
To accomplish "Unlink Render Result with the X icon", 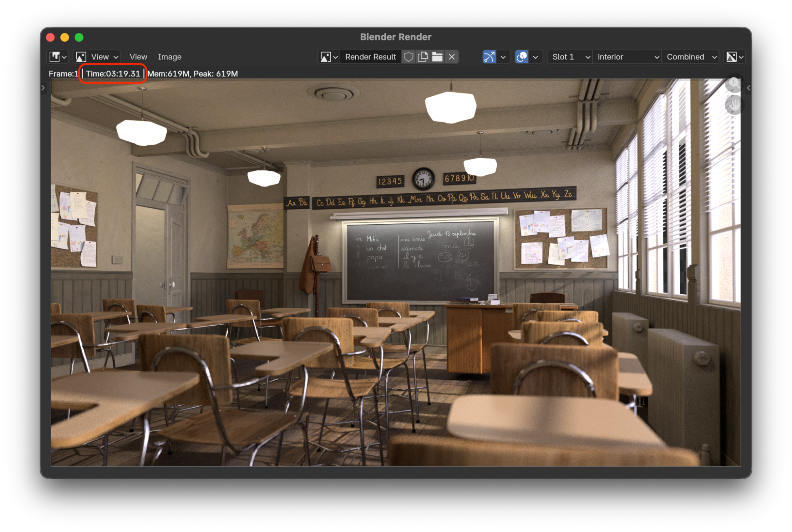I will pos(451,57).
